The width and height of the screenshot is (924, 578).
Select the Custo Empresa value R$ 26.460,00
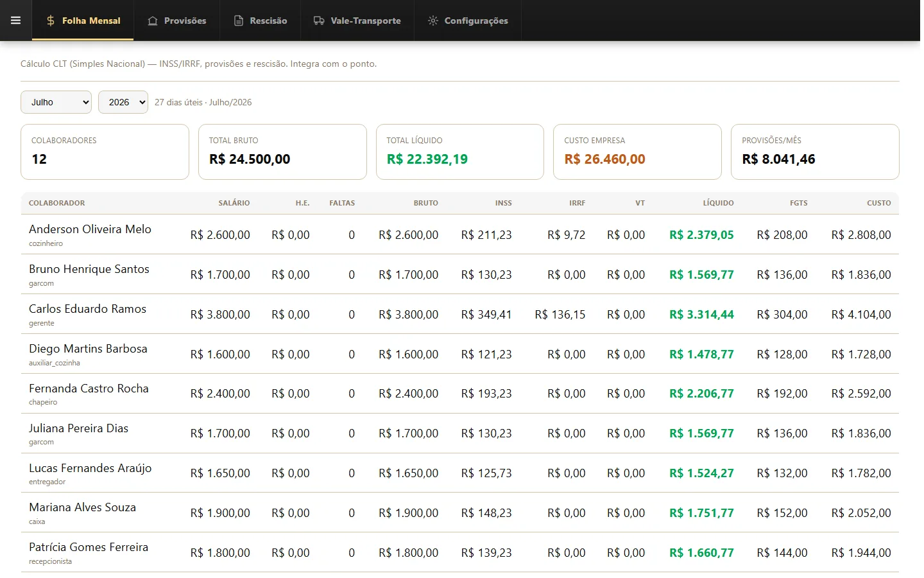(x=604, y=159)
